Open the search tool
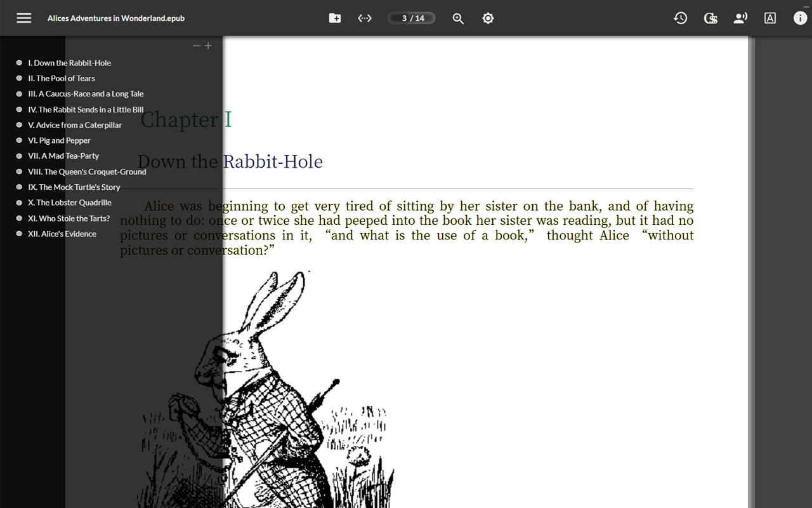 coord(458,18)
